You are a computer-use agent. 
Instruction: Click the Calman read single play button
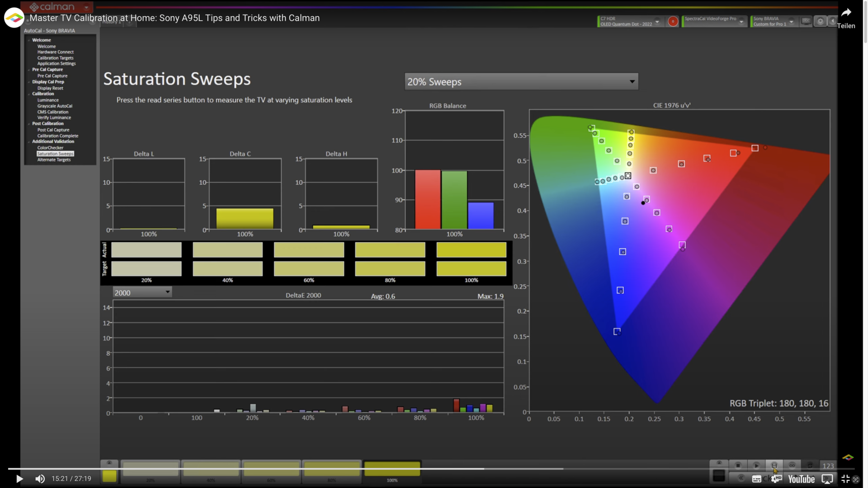point(756,465)
